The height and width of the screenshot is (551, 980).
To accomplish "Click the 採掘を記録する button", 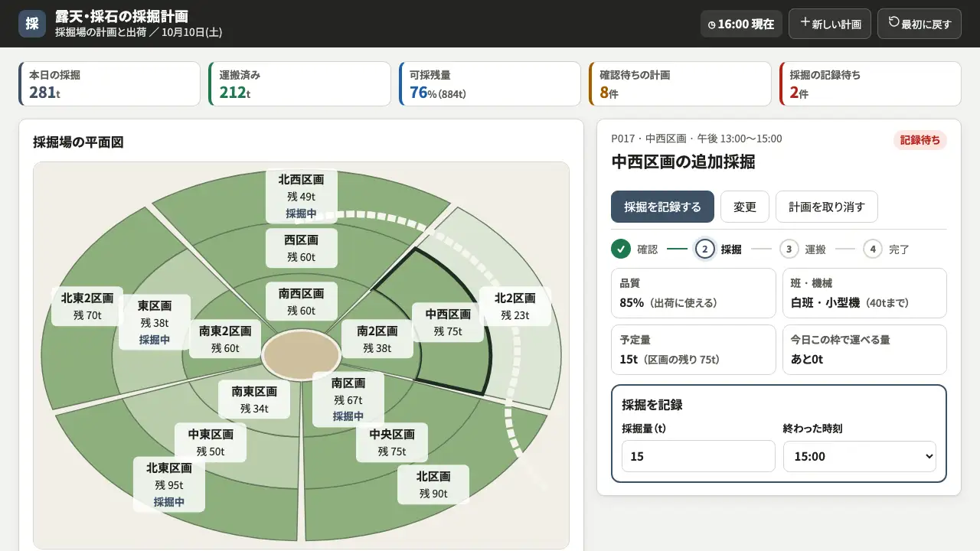I will pos(662,207).
